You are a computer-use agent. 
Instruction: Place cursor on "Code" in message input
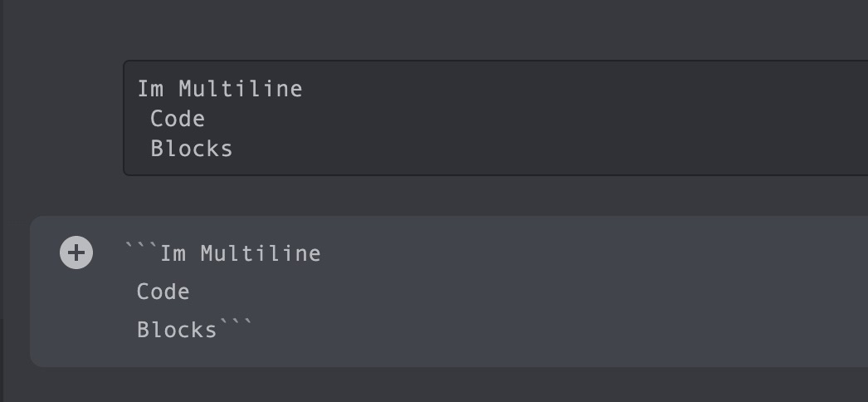point(163,292)
